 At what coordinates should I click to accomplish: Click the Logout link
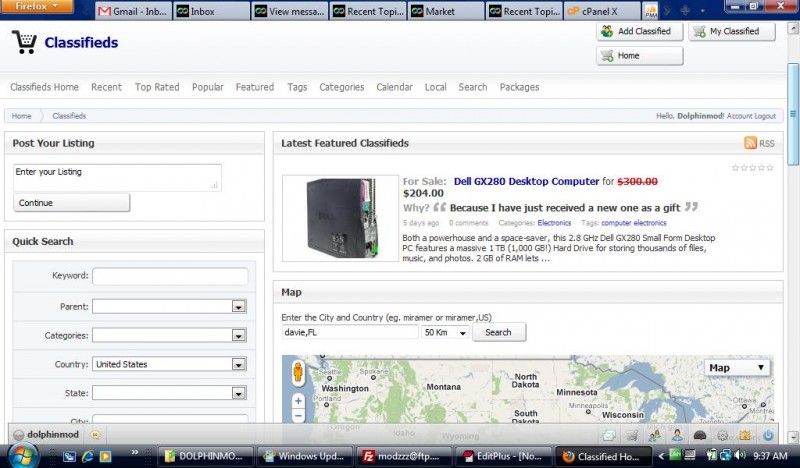coord(765,116)
